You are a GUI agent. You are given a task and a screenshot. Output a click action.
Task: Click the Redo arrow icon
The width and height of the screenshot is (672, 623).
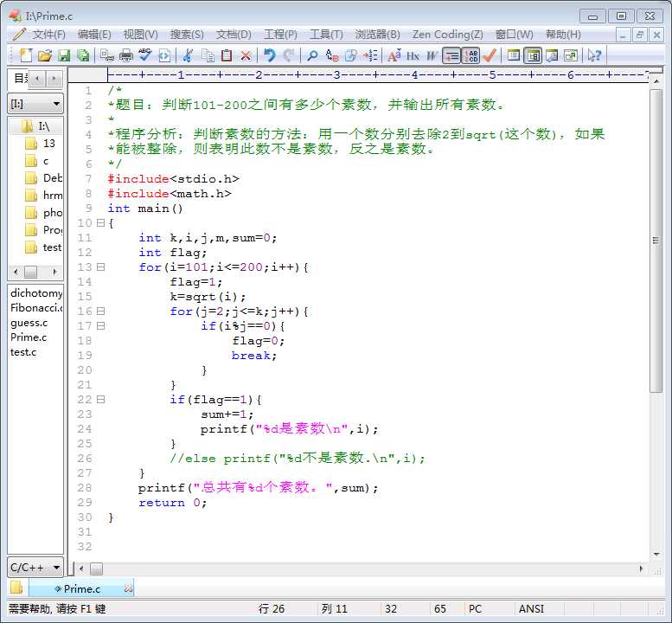pos(289,55)
